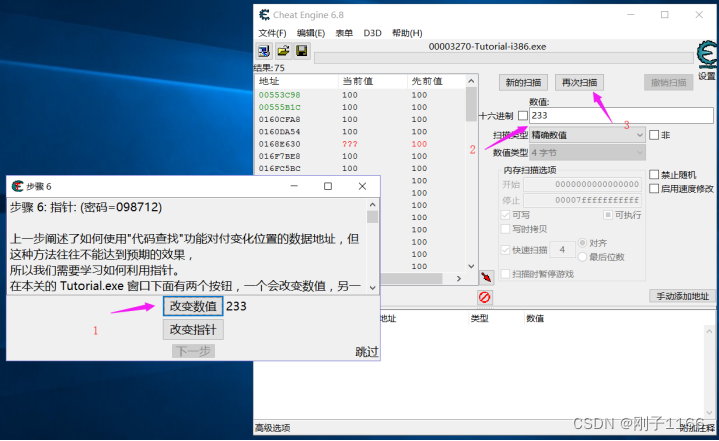Open the 文件(F) menu
Image resolution: width=719 pixels, height=441 pixels.
(272, 33)
